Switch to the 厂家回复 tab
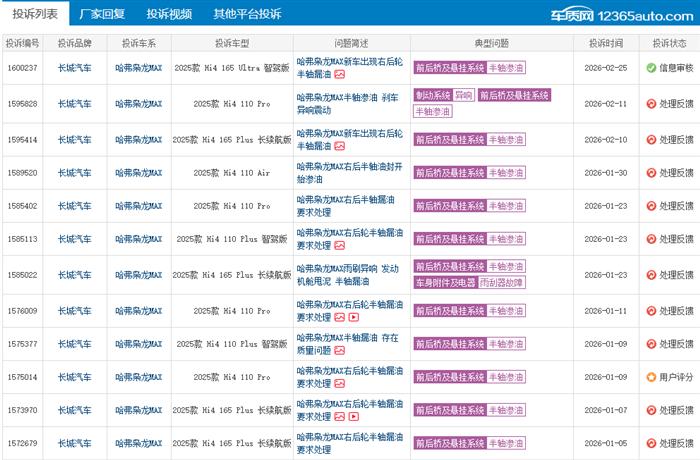 click(x=102, y=14)
